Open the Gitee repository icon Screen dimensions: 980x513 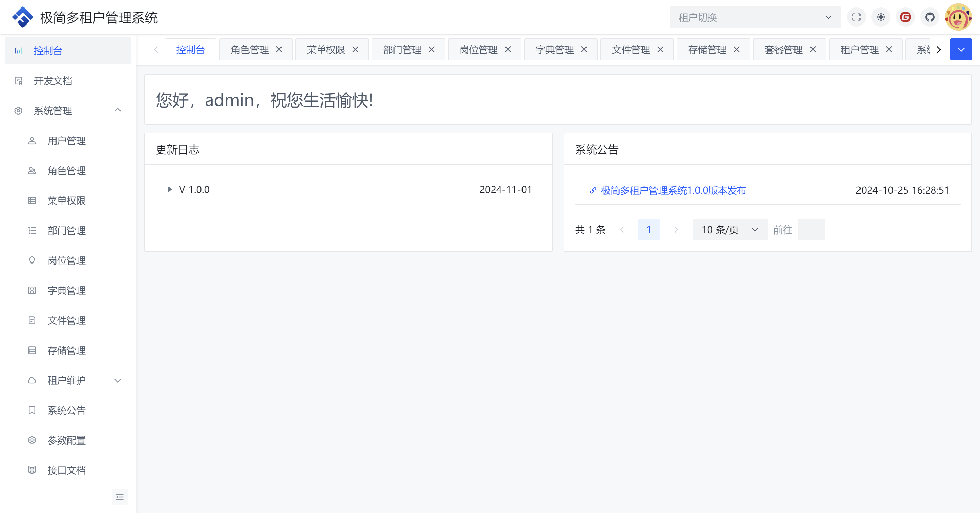(905, 17)
